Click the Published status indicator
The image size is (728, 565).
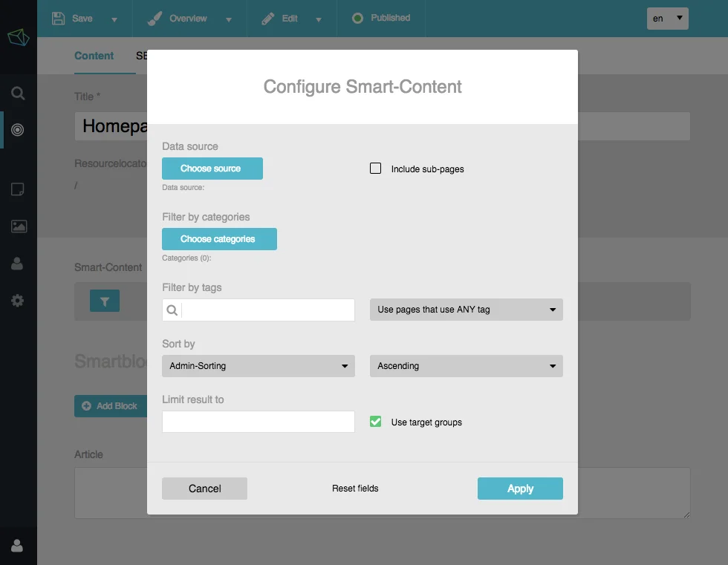tap(380, 19)
